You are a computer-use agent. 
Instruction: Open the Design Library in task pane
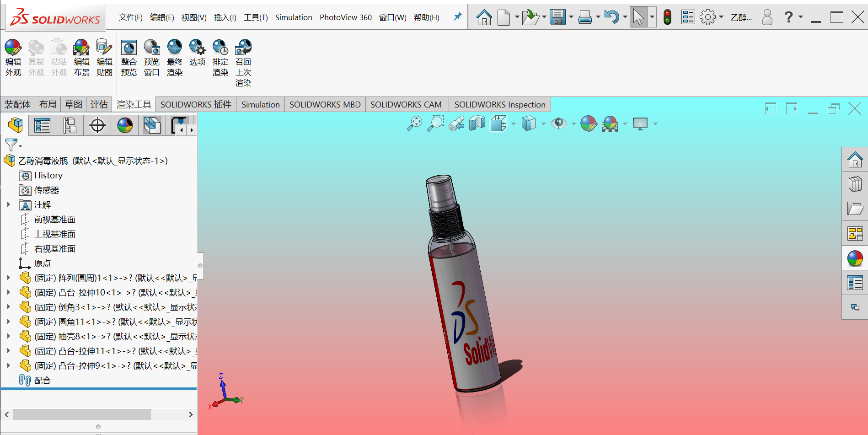click(855, 184)
